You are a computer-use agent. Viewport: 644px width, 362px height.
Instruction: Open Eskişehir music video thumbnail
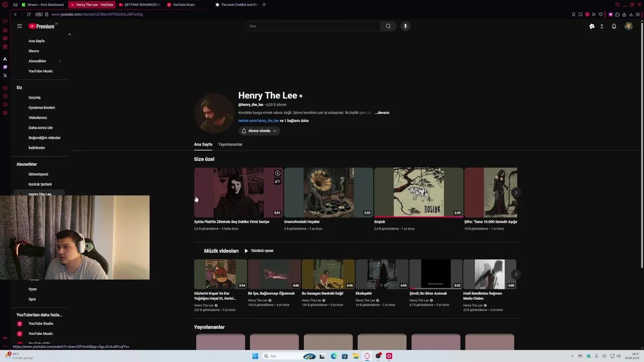click(382, 275)
